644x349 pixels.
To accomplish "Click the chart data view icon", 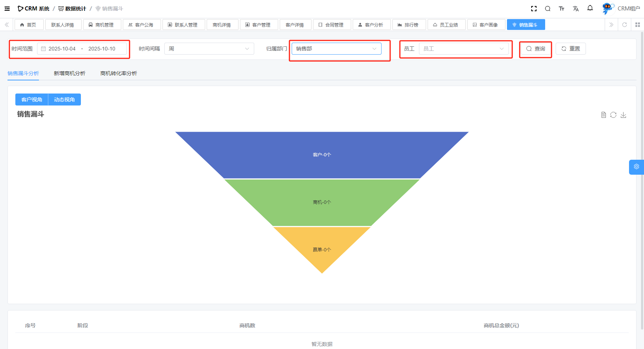I will 603,115.
